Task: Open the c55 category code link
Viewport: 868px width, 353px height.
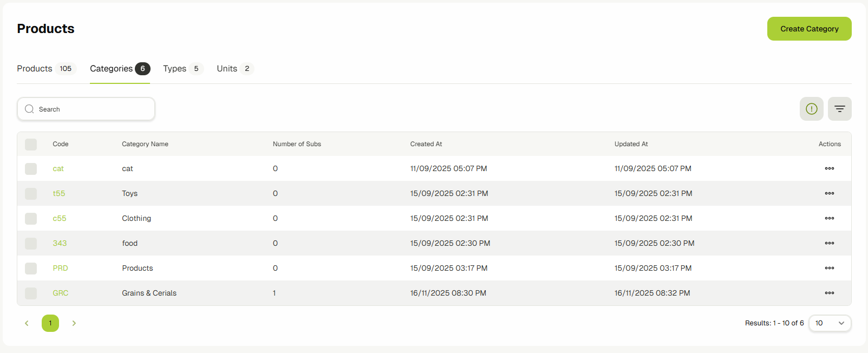Action: pyautogui.click(x=59, y=218)
